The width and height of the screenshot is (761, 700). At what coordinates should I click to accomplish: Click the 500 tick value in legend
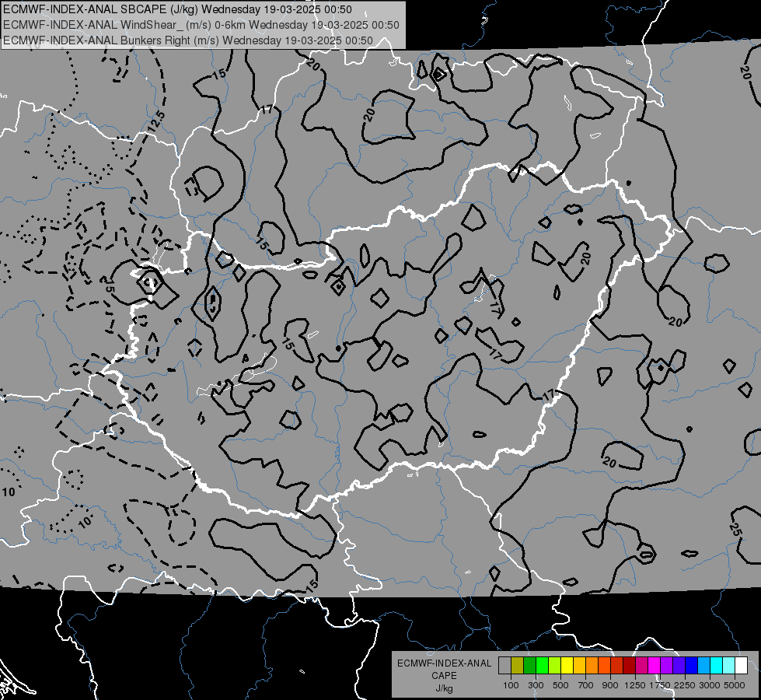click(560, 685)
